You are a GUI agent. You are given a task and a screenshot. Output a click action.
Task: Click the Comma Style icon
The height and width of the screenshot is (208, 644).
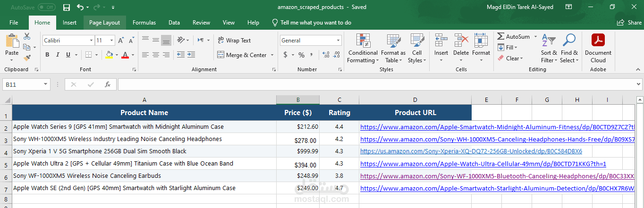(x=311, y=55)
